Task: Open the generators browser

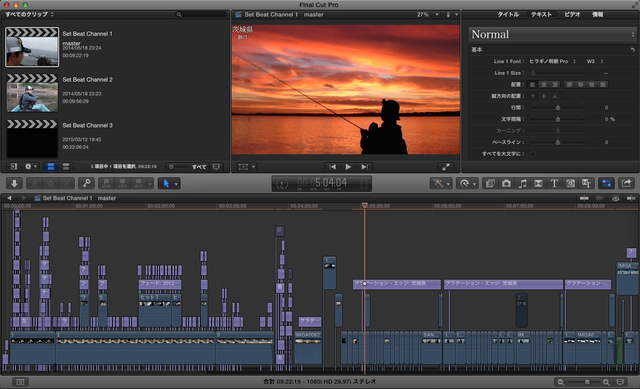Action: click(x=570, y=184)
